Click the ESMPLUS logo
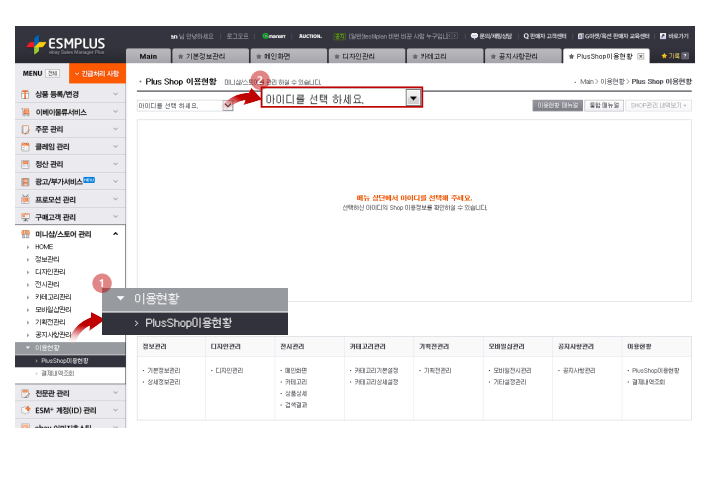Screen dimensions: 715x489 click(x=66, y=45)
